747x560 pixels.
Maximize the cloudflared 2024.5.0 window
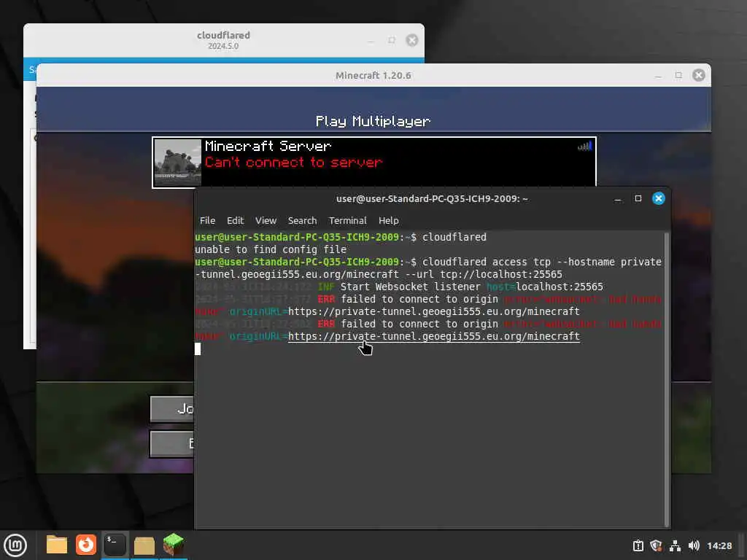pos(392,40)
